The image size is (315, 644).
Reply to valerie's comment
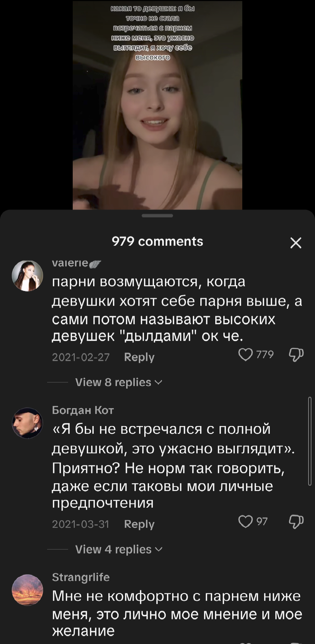[139, 357]
